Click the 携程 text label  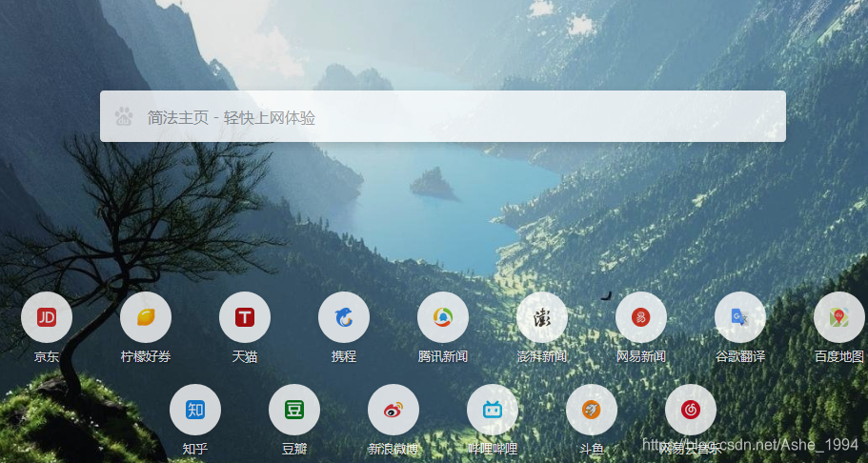[344, 356]
